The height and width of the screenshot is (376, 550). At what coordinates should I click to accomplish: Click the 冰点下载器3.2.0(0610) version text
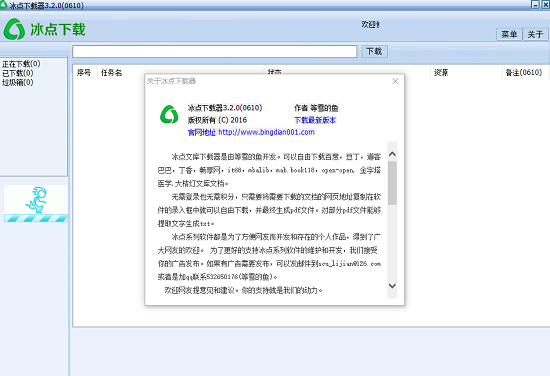coord(225,108)
